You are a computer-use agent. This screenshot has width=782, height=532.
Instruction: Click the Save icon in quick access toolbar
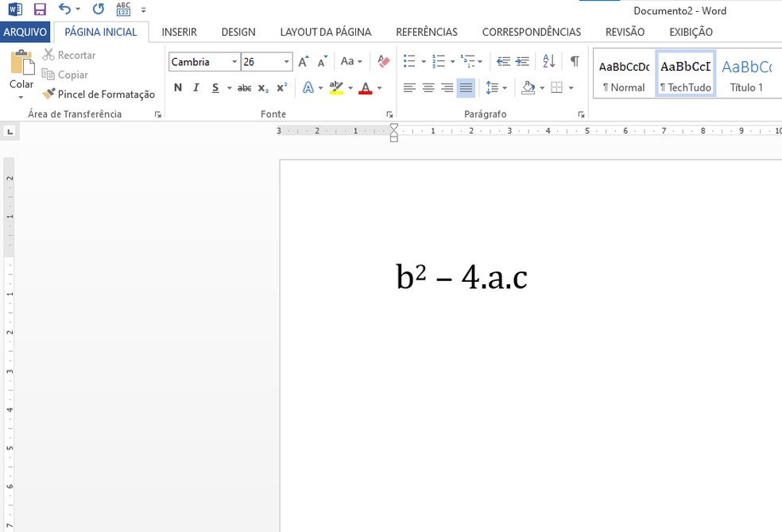[40, 10]
